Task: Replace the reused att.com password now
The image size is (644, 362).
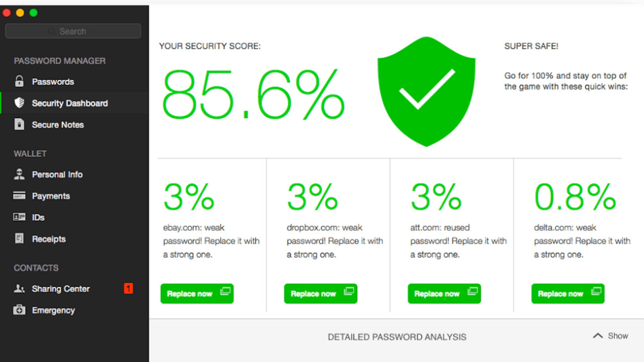Action: point(444,294)
